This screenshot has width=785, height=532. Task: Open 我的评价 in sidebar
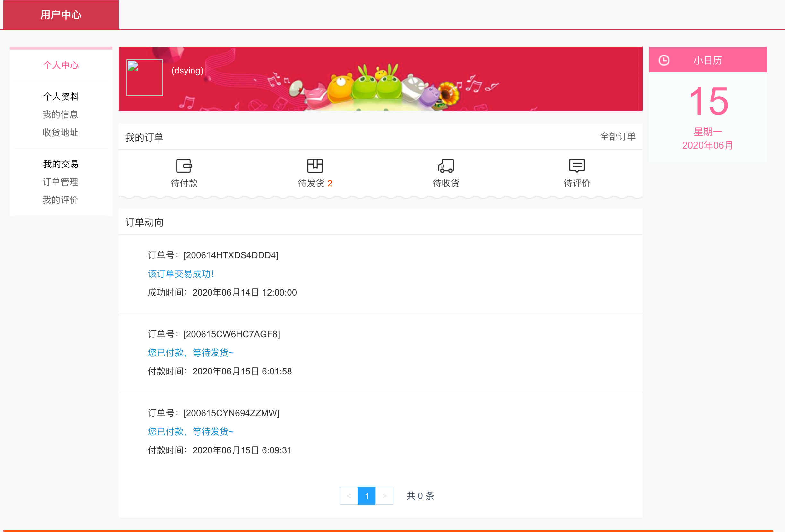click(x=60, y=200)
